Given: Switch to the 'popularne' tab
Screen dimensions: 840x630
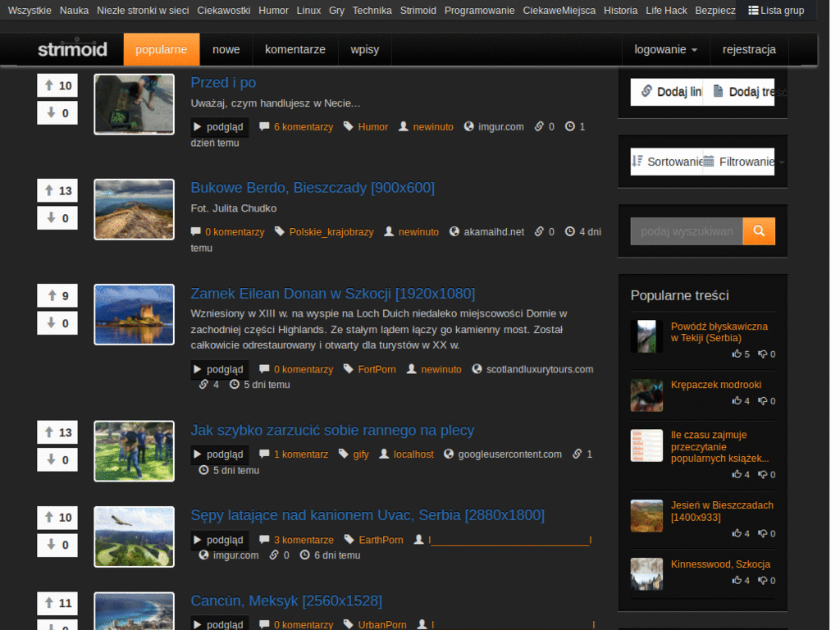Looking at the screenshot, I should [x=162, y=49].
